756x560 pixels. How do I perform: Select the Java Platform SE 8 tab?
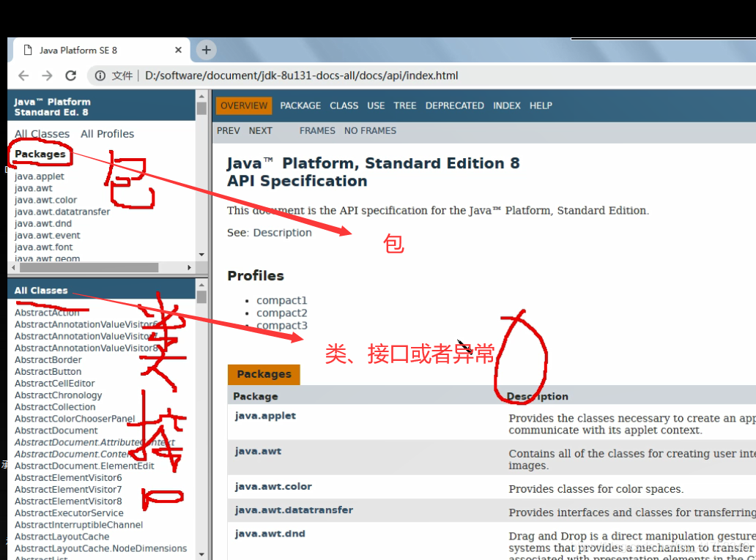coord(101,50)
